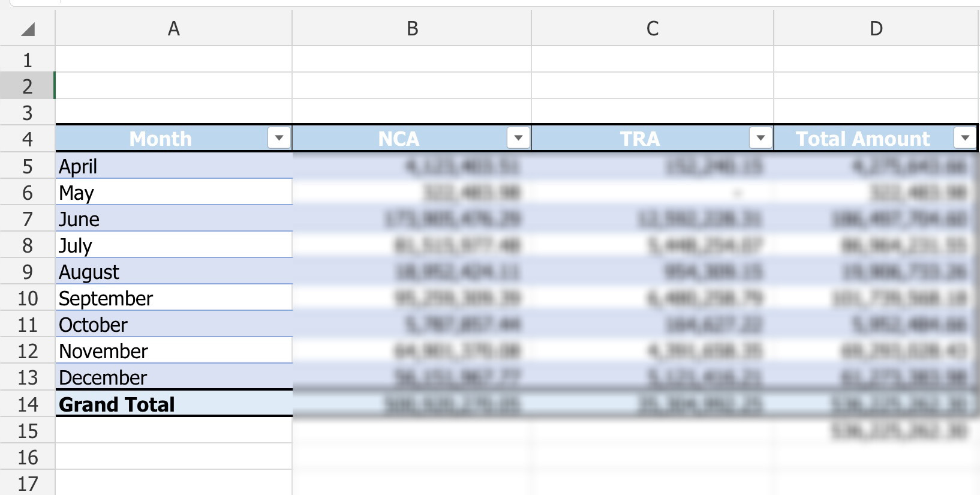Click the Month header cell
Screen dimensions: 980x495
click(174, 138)
